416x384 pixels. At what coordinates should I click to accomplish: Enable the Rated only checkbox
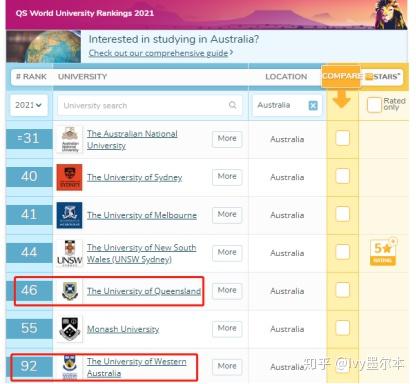374,105
